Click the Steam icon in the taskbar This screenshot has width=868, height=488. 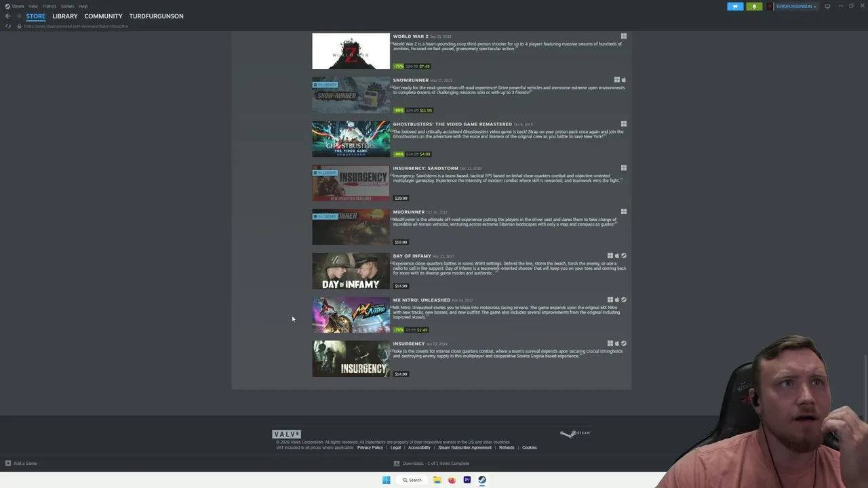click(481, 480)
